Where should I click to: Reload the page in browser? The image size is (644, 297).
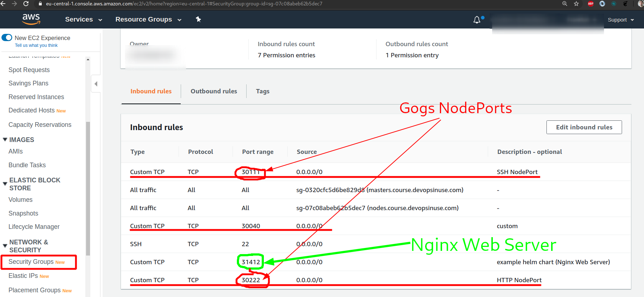[x=26, y=4]
